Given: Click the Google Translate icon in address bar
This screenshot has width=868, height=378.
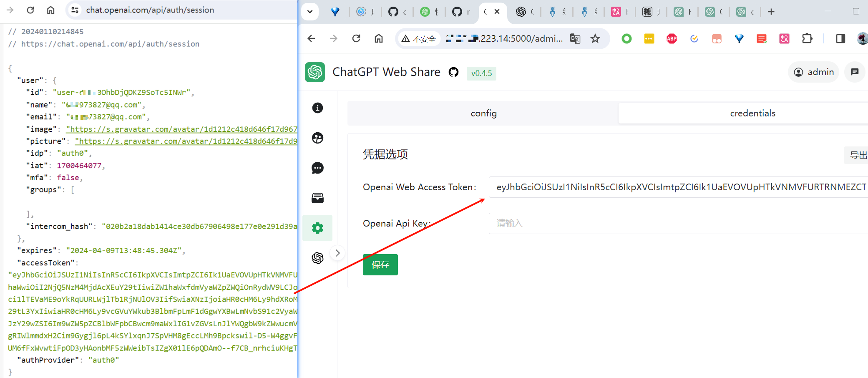Looking at the screenshot, I should (575, 39).
